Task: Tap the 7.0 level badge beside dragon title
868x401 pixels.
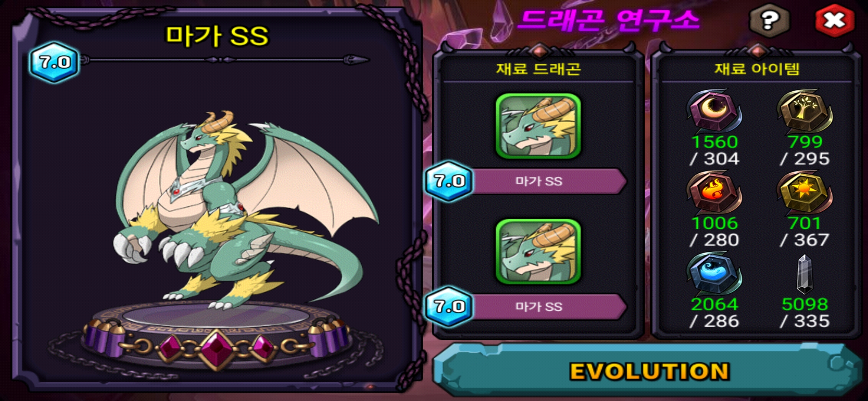Action: coord(55,62)
